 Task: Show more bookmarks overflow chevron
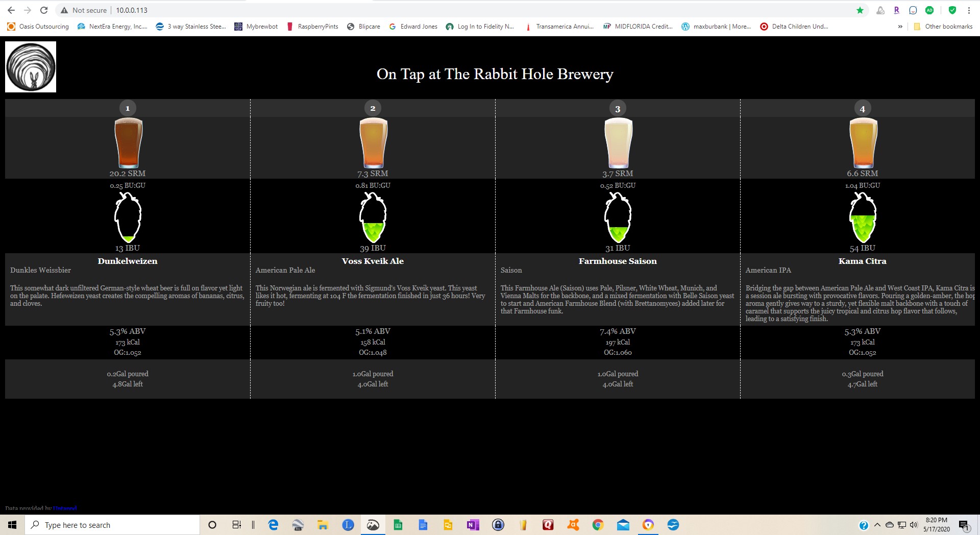(900, 27)
